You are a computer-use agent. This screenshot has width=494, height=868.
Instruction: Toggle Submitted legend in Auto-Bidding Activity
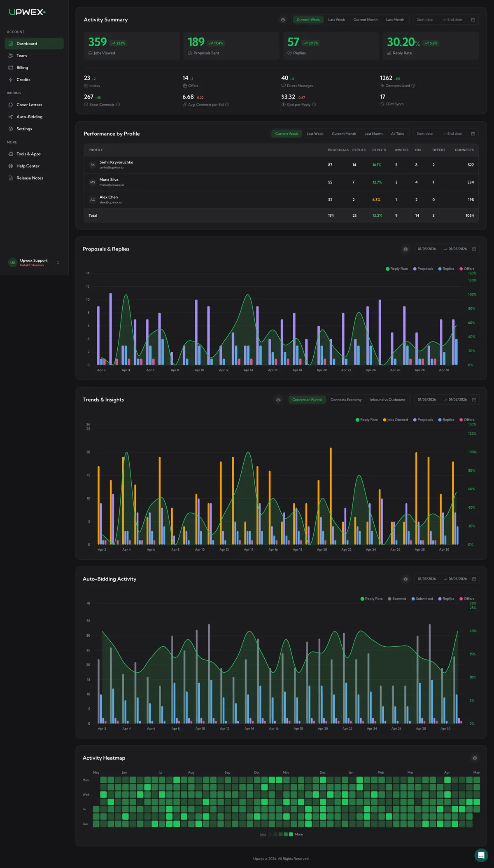tap(422, 599)
